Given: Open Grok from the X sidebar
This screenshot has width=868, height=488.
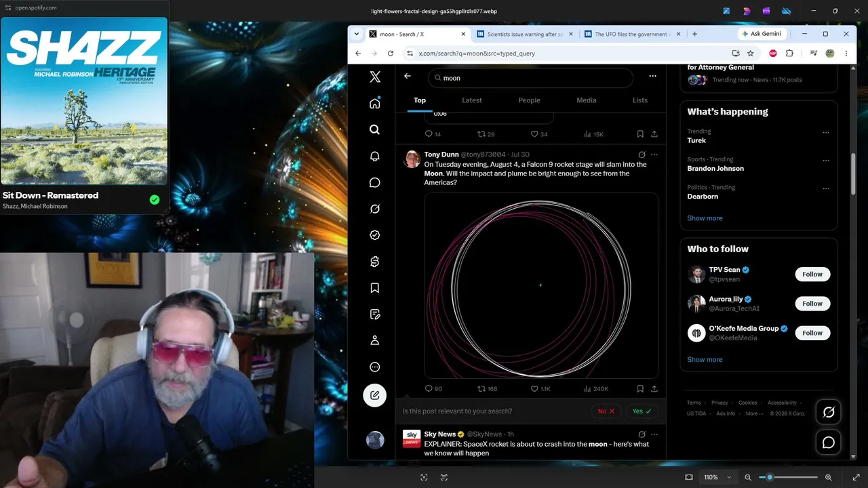Looking at the screenshot, I should pyautogui.click(x=374, y=209).
